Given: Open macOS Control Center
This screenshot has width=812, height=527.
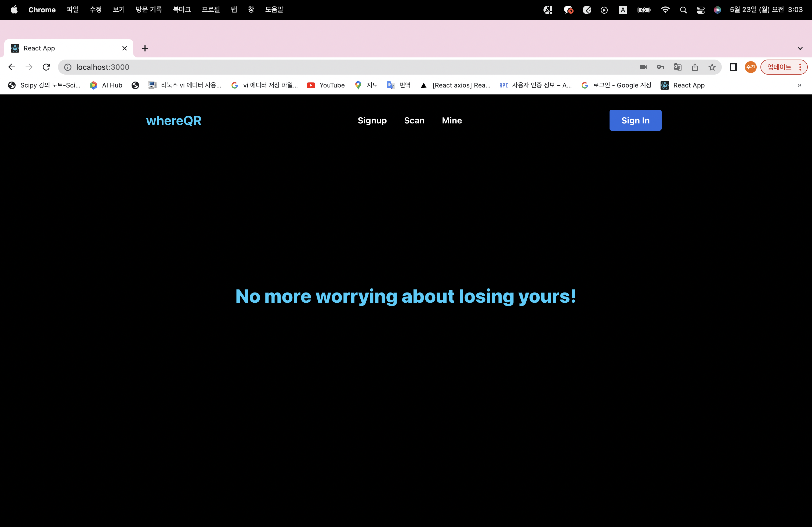Looking at the screenshot, I should 701,10.
